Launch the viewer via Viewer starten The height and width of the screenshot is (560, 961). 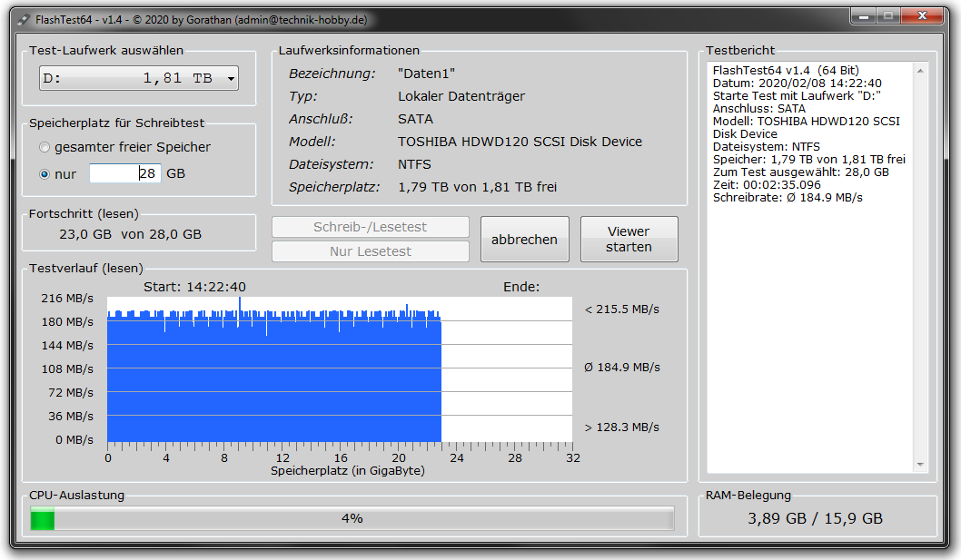tap(629, 240)
